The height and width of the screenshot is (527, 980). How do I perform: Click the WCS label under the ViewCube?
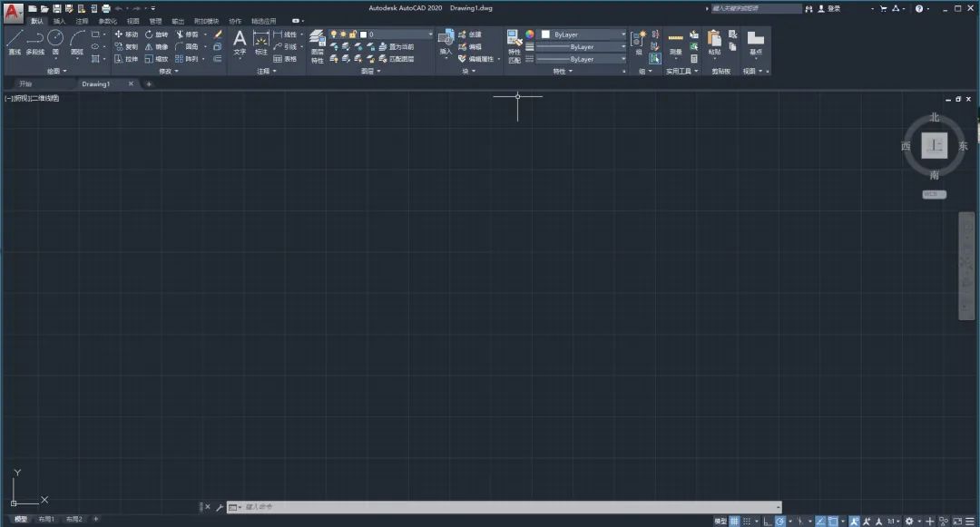point(934,194)
